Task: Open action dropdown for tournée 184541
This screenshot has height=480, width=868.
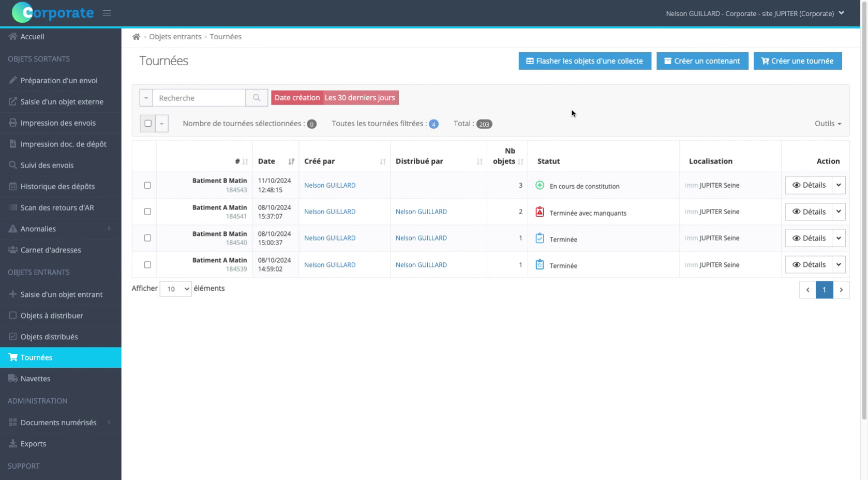Action: click(839, 212)
